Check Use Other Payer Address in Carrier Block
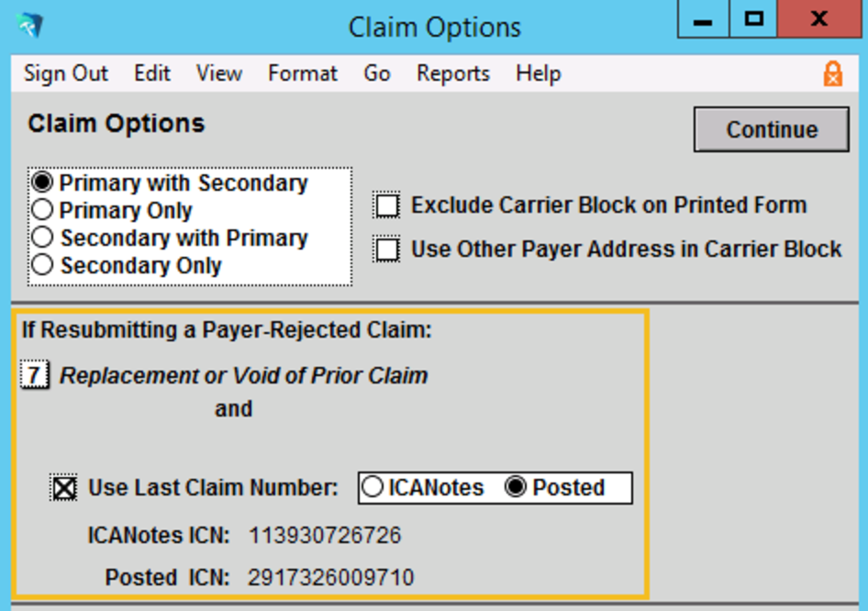The height and width of the screenshot is (611, 868). pyautogui.click(x=389, y=246)
